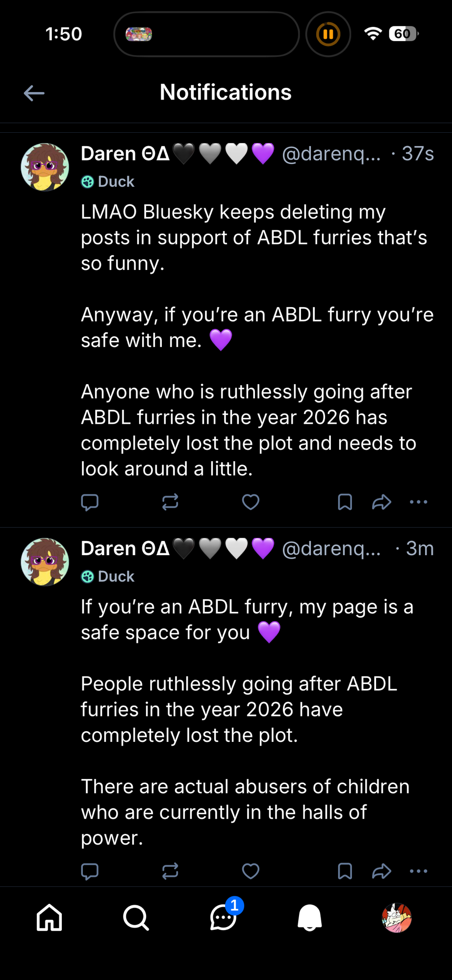Go back using the arrow icon
Screen dimensions: 452x980
pos(34,93)
